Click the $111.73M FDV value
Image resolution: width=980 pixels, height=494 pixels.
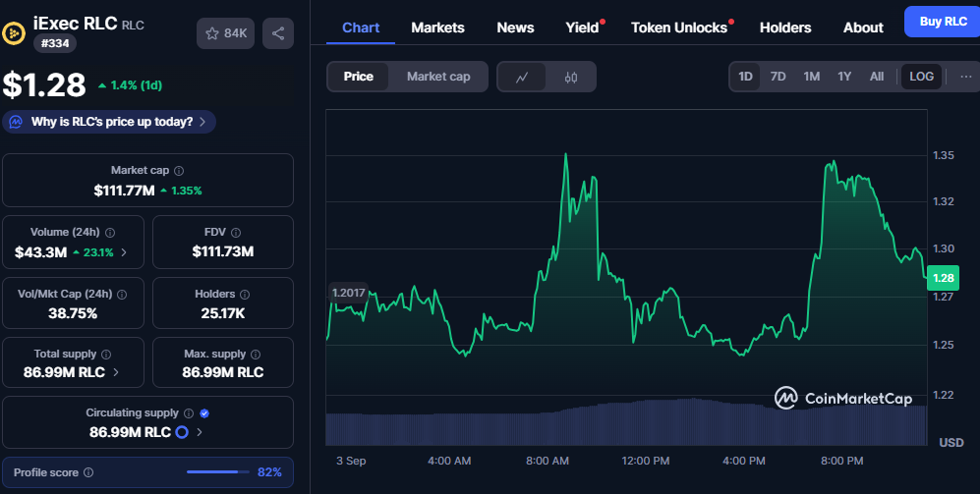pyautogui.click(x=223, y=251)
